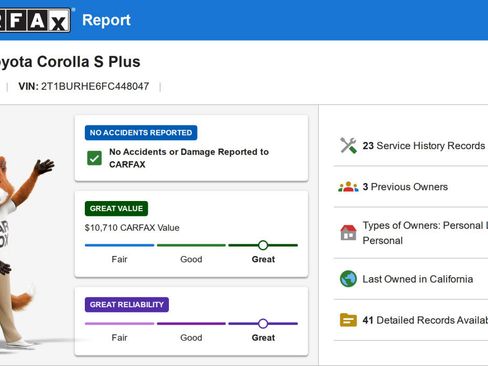Viewport: 488px width, 366px height.
Task: Click the Great label under reliability scale
Action: [263, 338]
